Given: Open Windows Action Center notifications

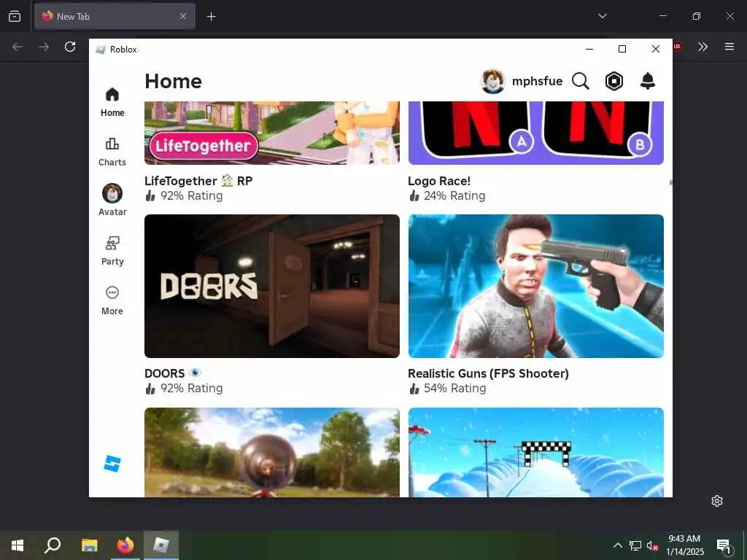Looking at the screenshot, I should click(724, 545).
